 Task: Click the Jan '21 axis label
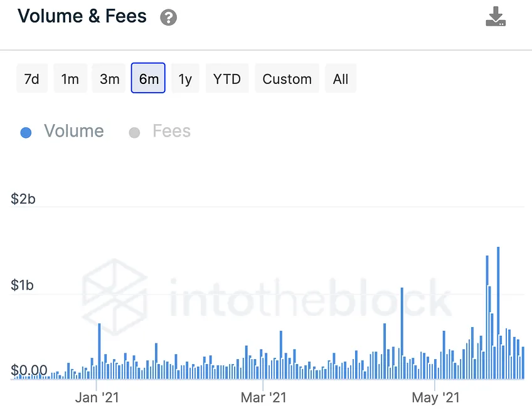point(97,397)
